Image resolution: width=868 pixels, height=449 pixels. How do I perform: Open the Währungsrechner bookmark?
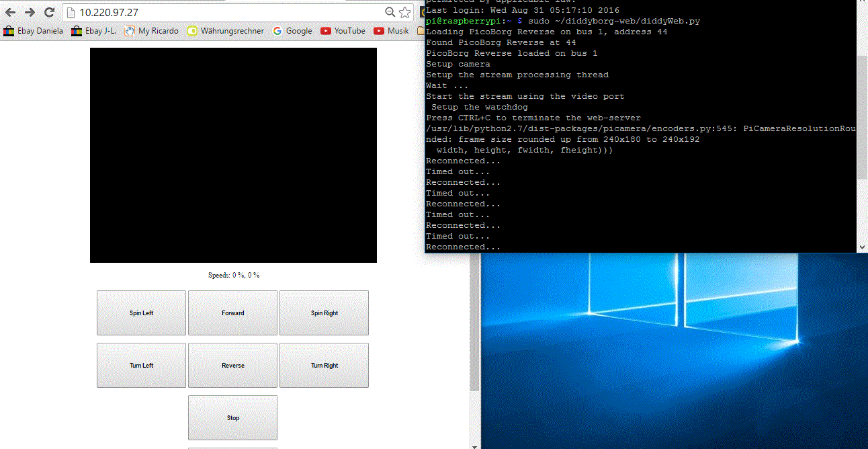click(x=225, y=31)
